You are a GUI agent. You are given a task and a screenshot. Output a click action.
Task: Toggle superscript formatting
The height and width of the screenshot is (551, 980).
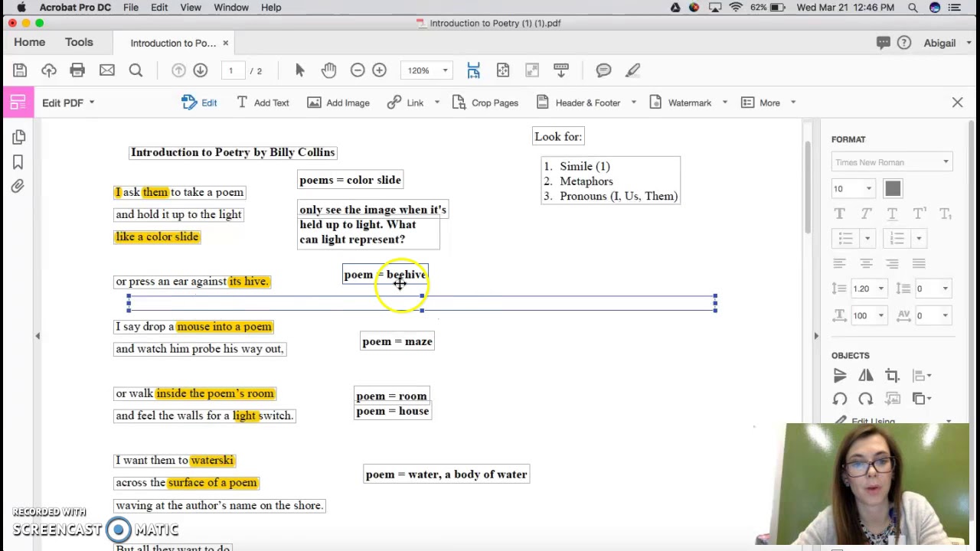919,214
